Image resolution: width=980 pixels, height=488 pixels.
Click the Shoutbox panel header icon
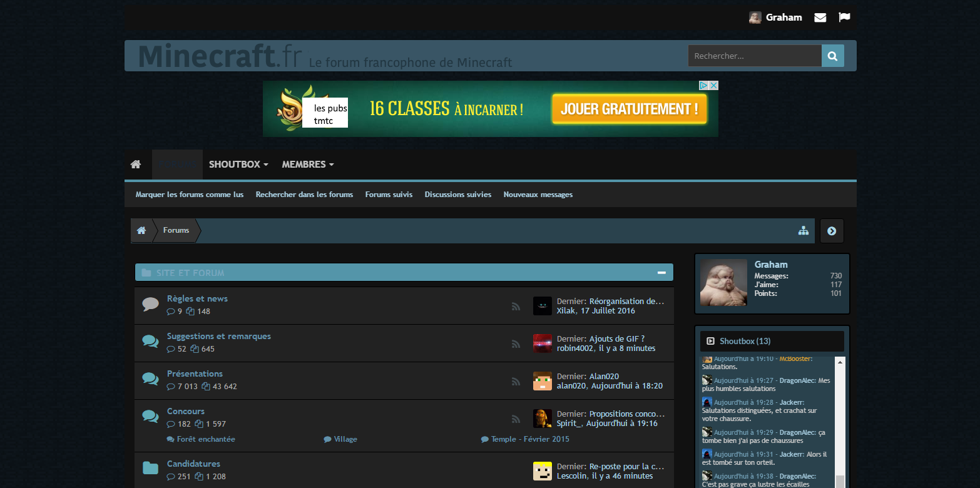(710, 341)
